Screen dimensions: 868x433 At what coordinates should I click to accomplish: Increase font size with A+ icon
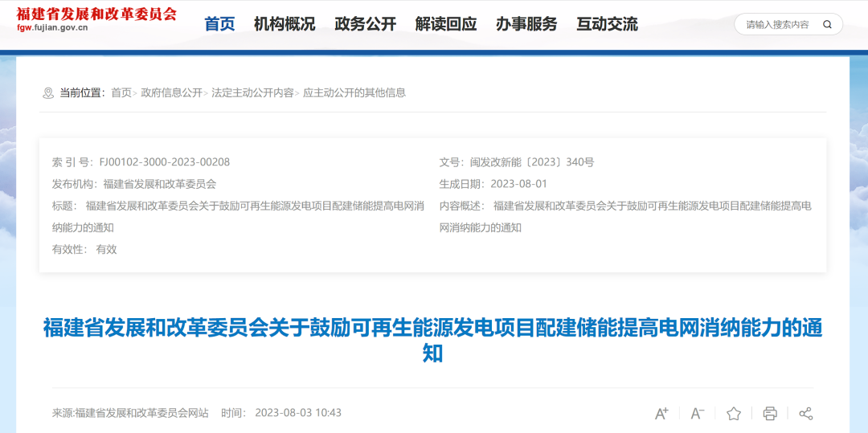click(x=661, y=414)
